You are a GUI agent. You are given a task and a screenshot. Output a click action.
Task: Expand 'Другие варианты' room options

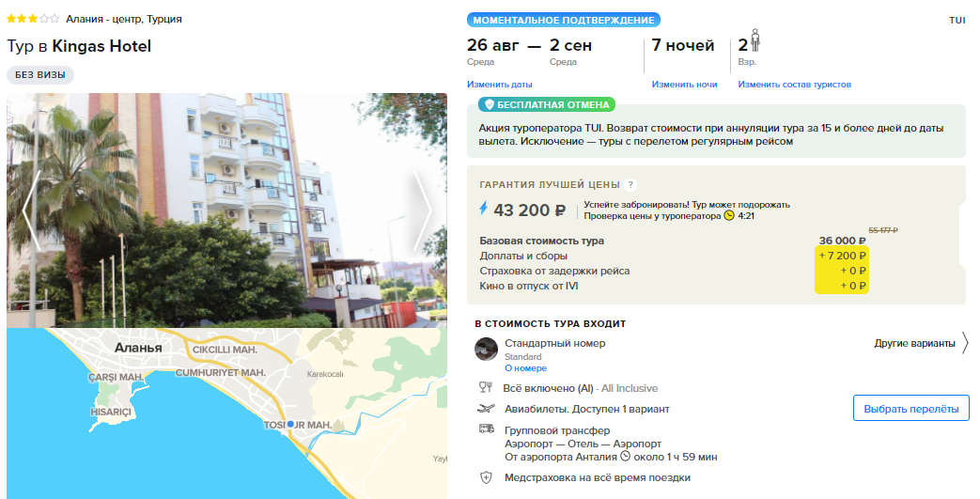[921, 343]
